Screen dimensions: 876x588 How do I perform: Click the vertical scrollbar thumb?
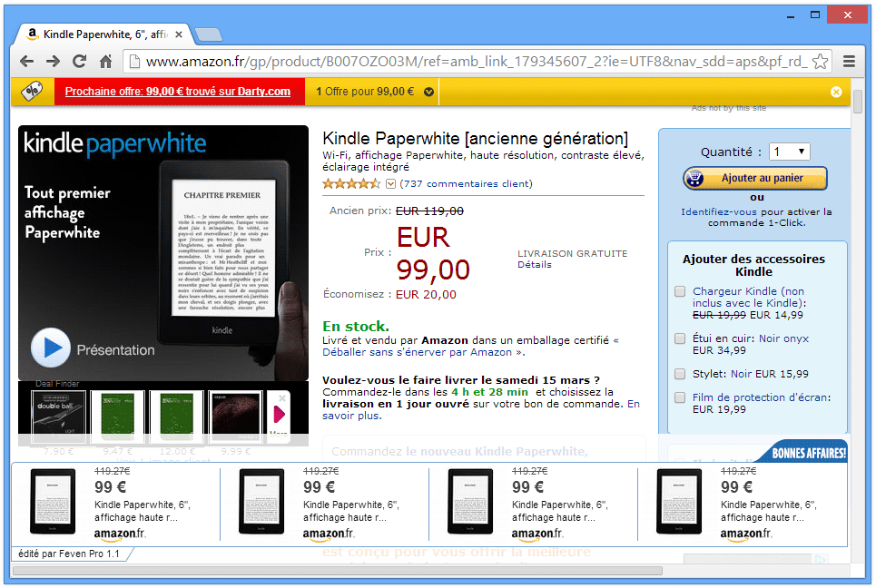[858, 101]
